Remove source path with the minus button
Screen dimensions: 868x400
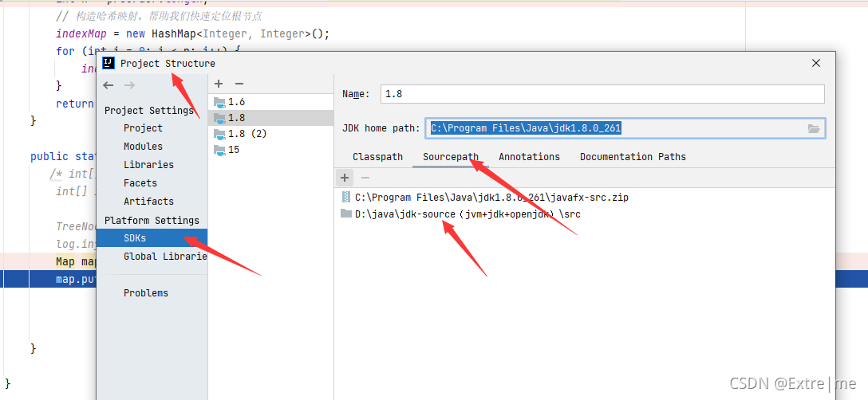click(x=365, y=178)
